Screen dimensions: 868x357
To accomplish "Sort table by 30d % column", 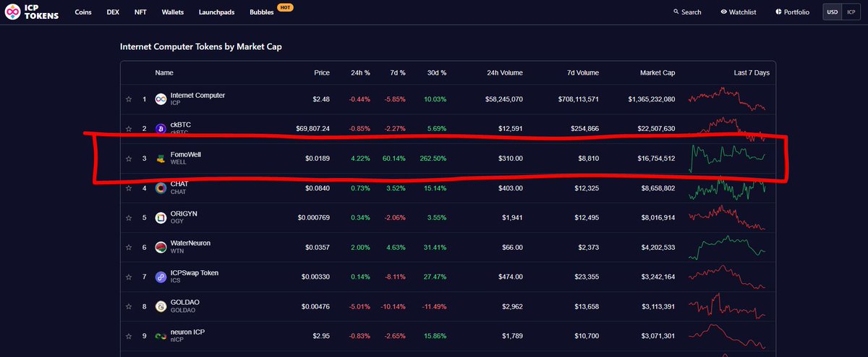I will [436, 73].
